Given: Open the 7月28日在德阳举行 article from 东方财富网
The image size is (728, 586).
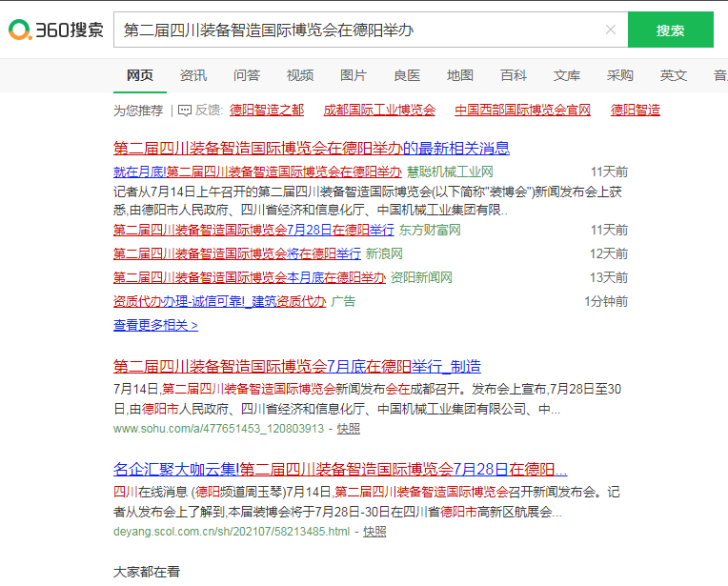Looking at the screenshot, I should point(253,230).
